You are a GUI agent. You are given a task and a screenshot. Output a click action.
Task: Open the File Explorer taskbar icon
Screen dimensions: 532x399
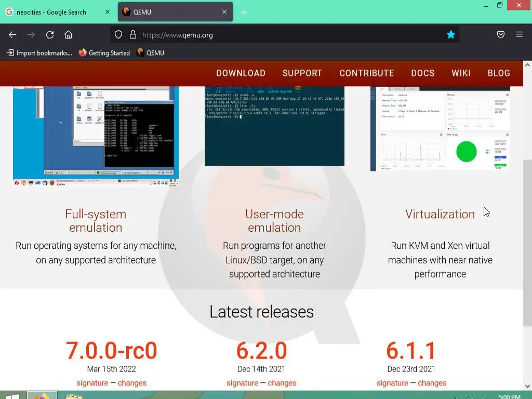(x=74, y=396)
